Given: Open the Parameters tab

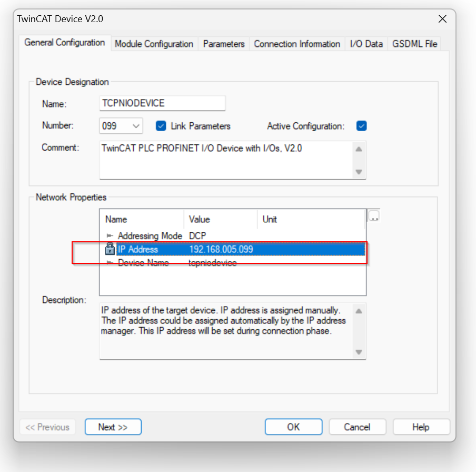Looking at the screenshot, I should (224, 44).
